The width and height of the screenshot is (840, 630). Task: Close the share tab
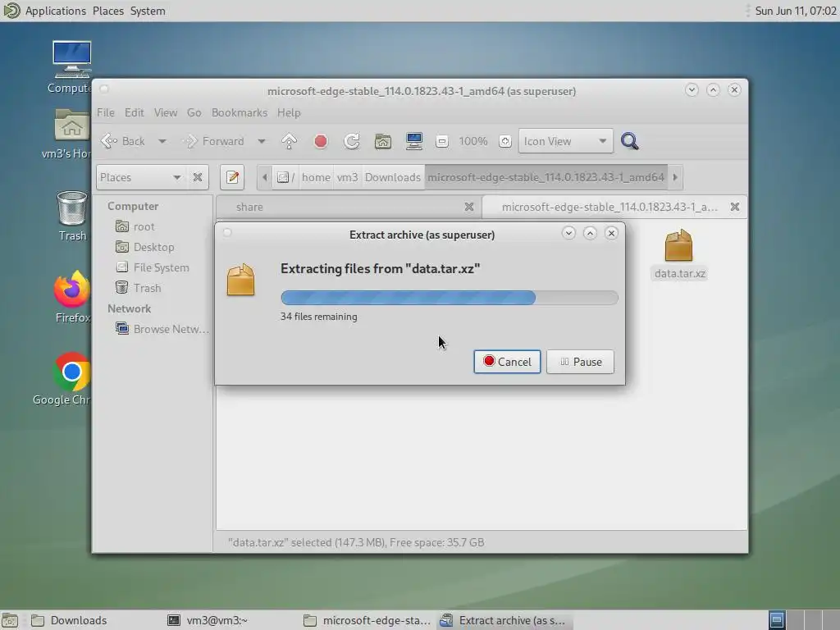click(x=468, y=207)
